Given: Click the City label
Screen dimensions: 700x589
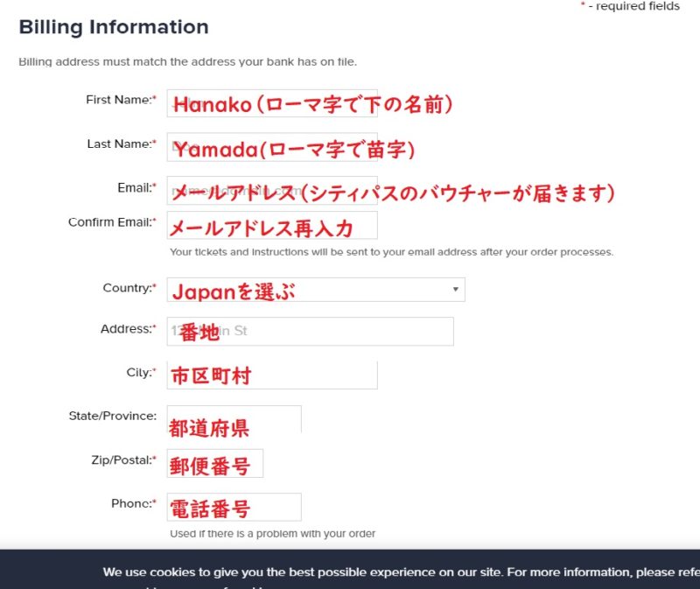Looking at the screenshot, I should pos(142,373).
